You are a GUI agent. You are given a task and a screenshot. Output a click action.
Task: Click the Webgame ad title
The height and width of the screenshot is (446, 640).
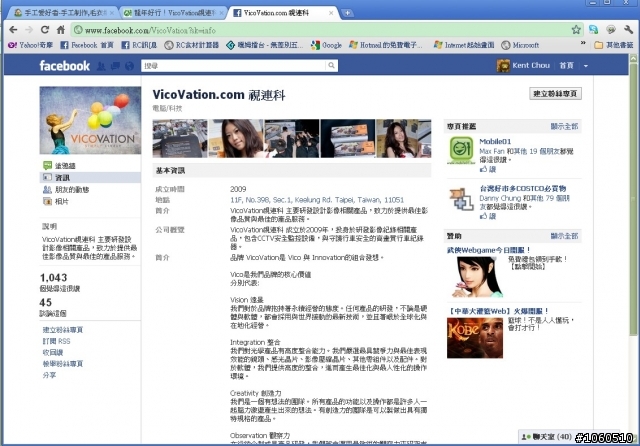489,250
